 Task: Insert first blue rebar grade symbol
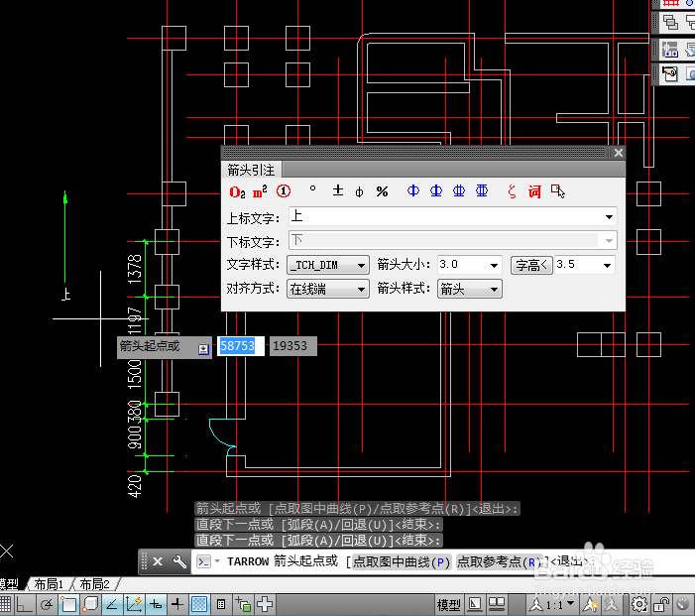pyautogui.click(x=413, y=191)
